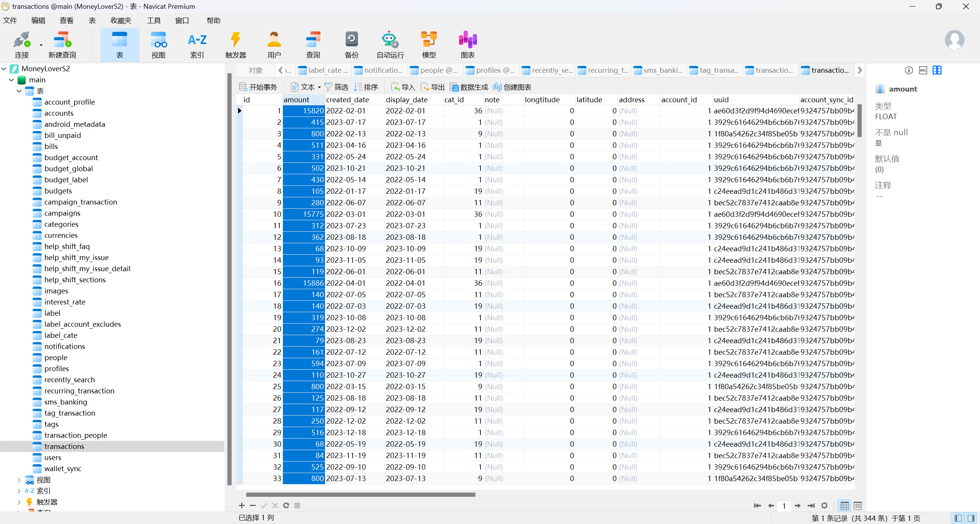Screen dimensions: 980x524
Task: Click the horizontal scrollbar under the grid
Action: click(x=360, y=495)
